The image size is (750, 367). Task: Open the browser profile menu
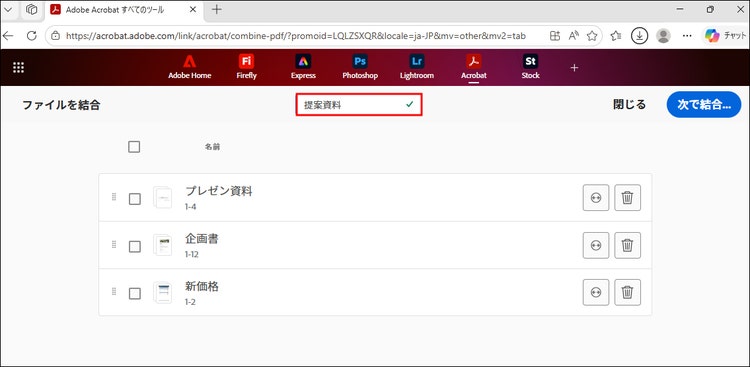click(663, 35)
